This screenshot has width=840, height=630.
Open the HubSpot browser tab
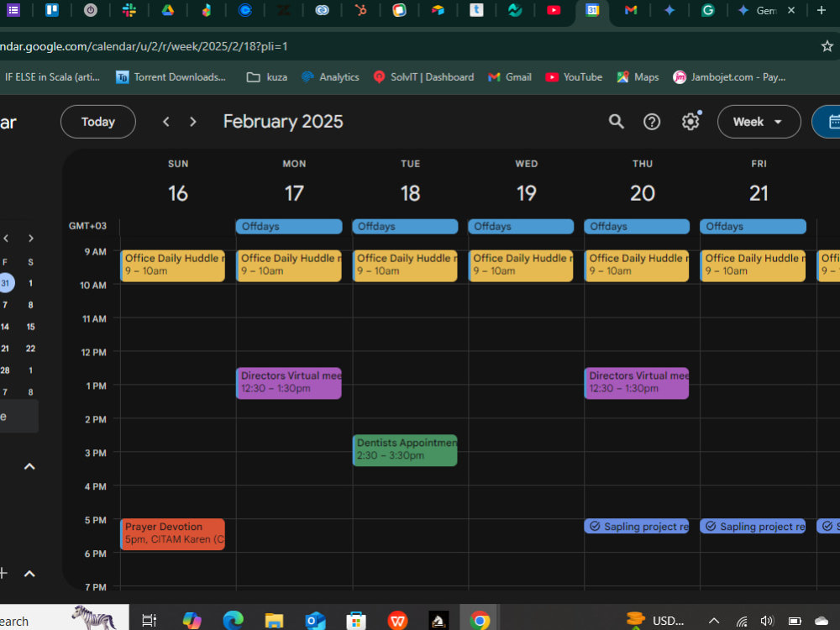click(x=360, y=10)
